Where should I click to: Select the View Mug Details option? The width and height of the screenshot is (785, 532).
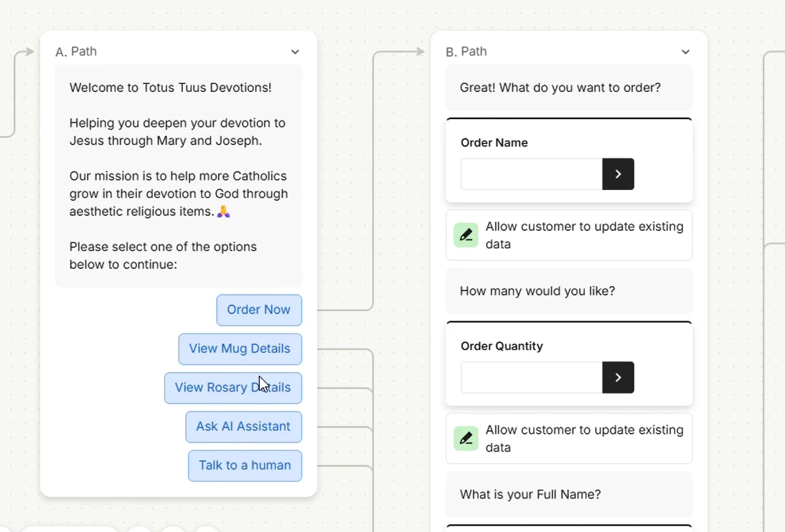pyautogui.click(x=240, y=348)
